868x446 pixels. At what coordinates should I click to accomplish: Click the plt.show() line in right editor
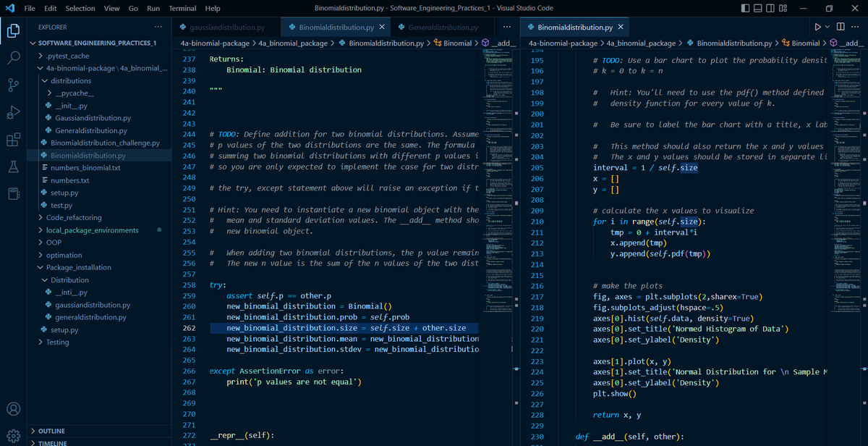pos(614,393)
